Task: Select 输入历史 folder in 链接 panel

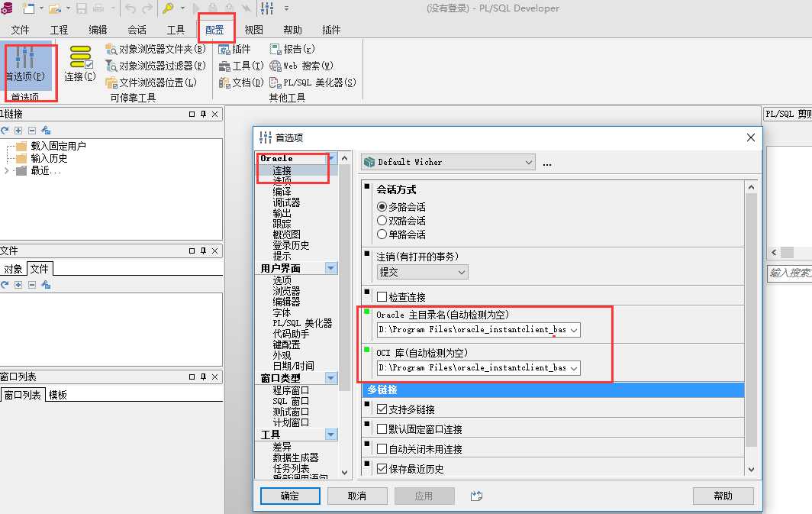Action: (x=49, y=159)
